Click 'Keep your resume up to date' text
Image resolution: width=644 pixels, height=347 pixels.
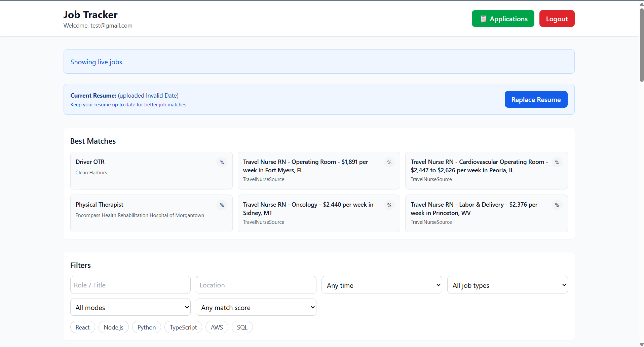(129, 105)
